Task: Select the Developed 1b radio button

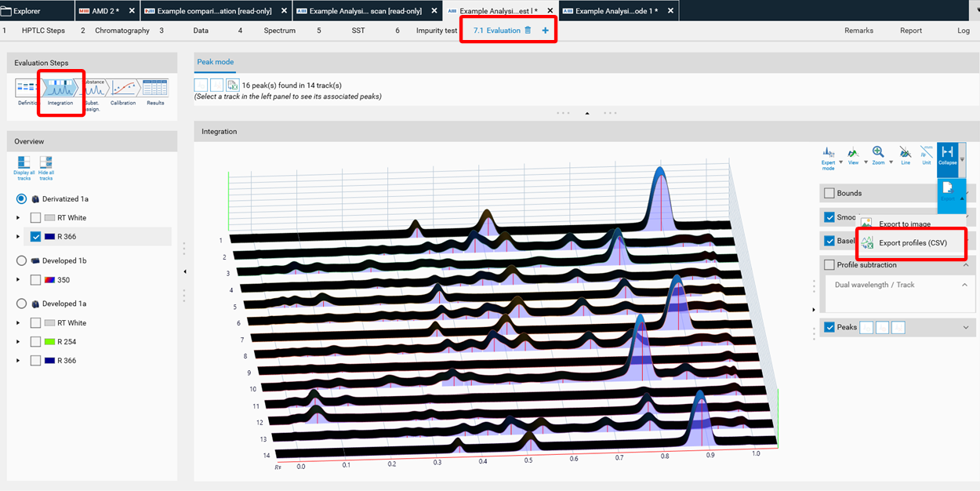Action: coord(22,260)
